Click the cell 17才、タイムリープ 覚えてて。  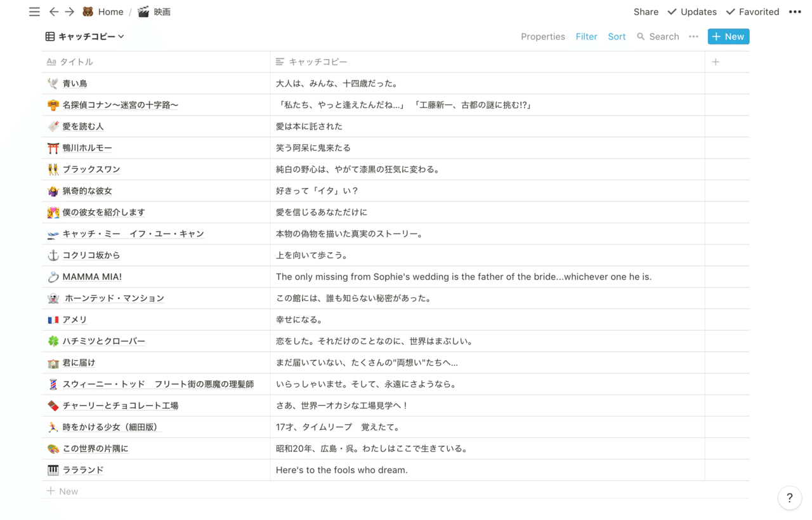click(487, 427)
